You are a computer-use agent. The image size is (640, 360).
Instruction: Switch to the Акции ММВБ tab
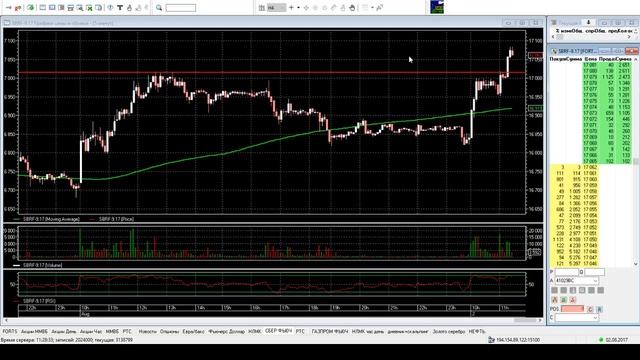tap(34, 331)
